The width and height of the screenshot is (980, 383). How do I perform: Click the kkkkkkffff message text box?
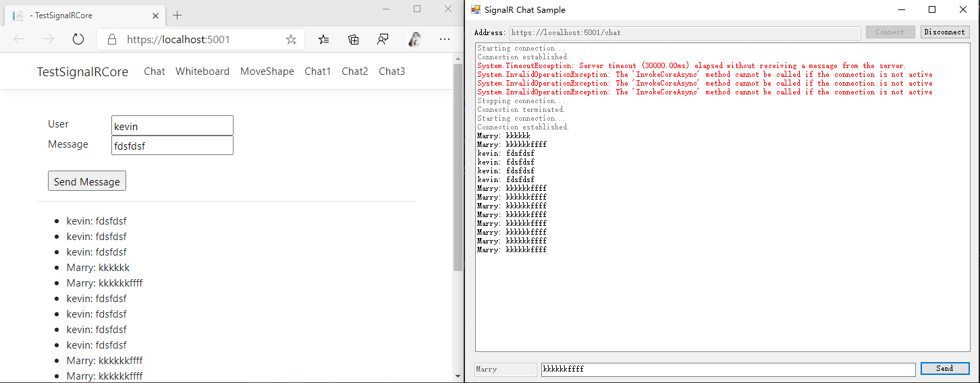tap(728, 370)
